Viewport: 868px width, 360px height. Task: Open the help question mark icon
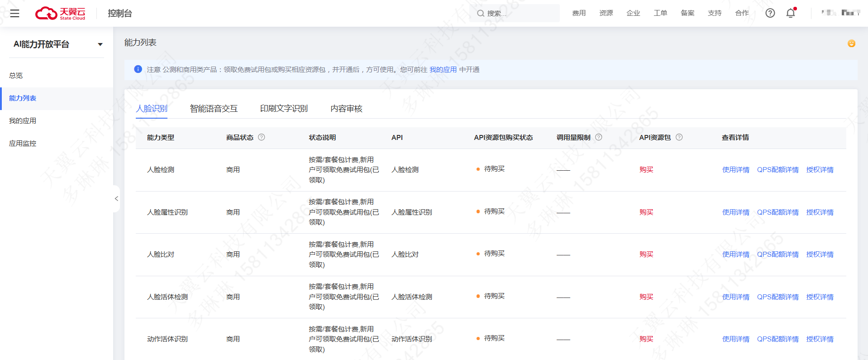770,13
